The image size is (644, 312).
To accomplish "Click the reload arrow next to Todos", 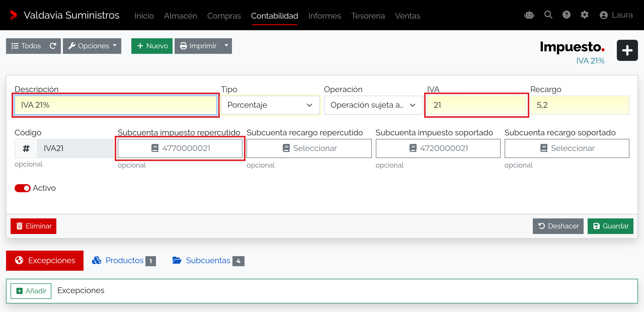I will click(53, 46).
